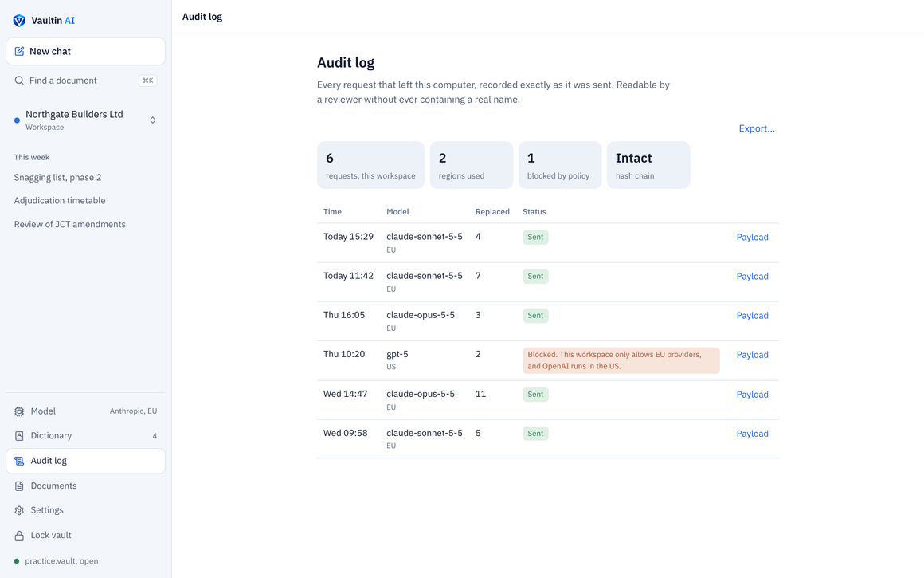Open Adjudication timetable chat
924x578 pixels.
click(60, 201)
